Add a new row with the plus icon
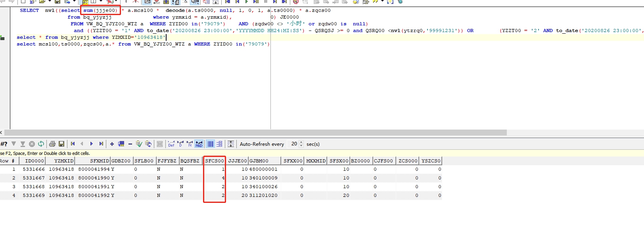This screenshot has height=229, width=644. click(x=112, y=144)
